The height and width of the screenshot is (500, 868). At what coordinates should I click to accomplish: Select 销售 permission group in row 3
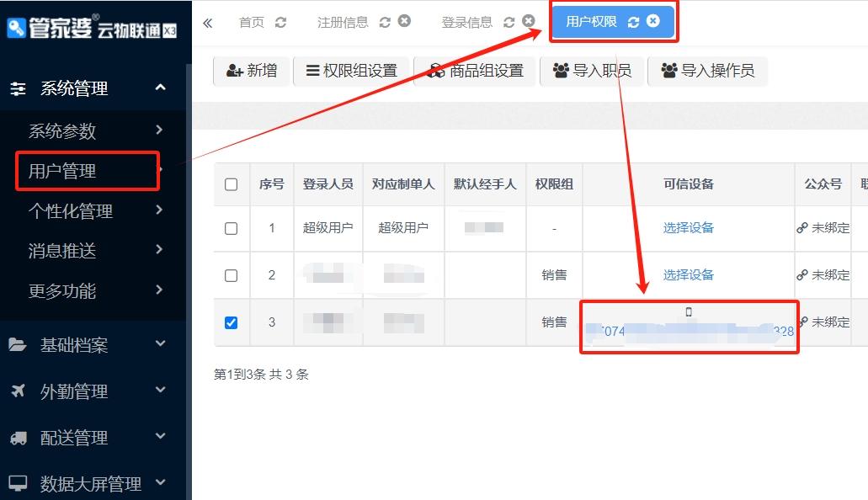[554, 322]
